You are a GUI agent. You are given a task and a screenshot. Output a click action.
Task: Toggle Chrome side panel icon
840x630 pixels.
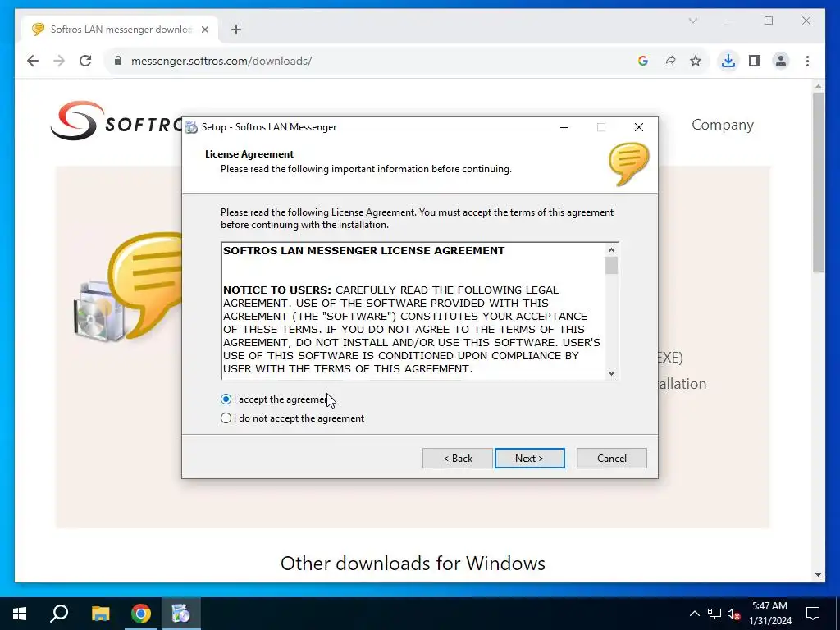(755, 61)
